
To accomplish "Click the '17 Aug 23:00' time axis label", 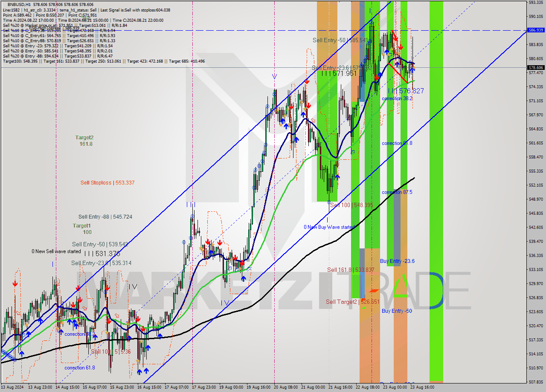I will click(x=203, y=387).
